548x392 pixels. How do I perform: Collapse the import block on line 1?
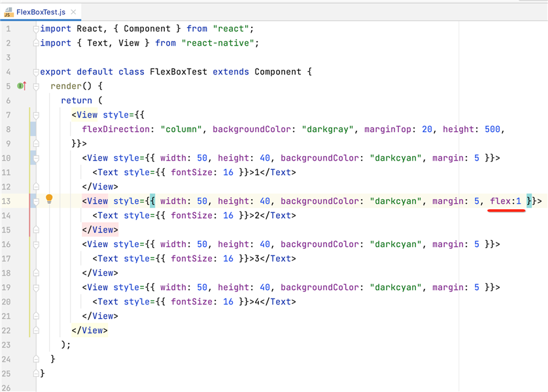37,29
